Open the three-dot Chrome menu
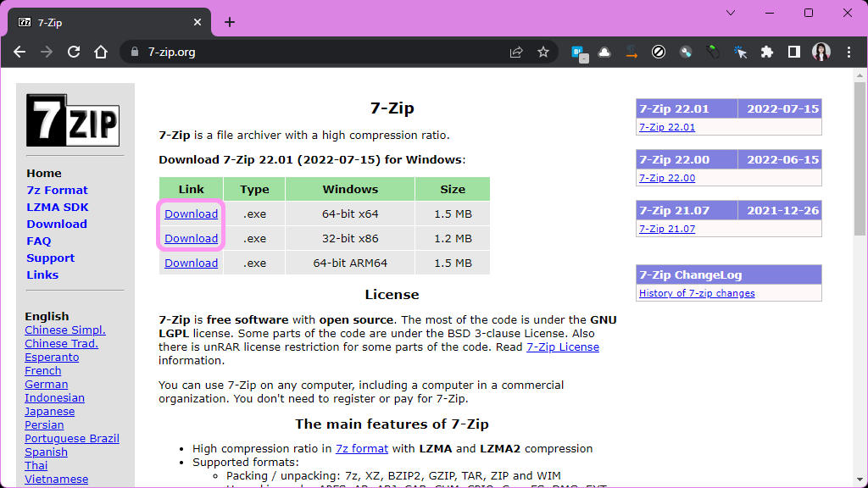 (850, 52)
